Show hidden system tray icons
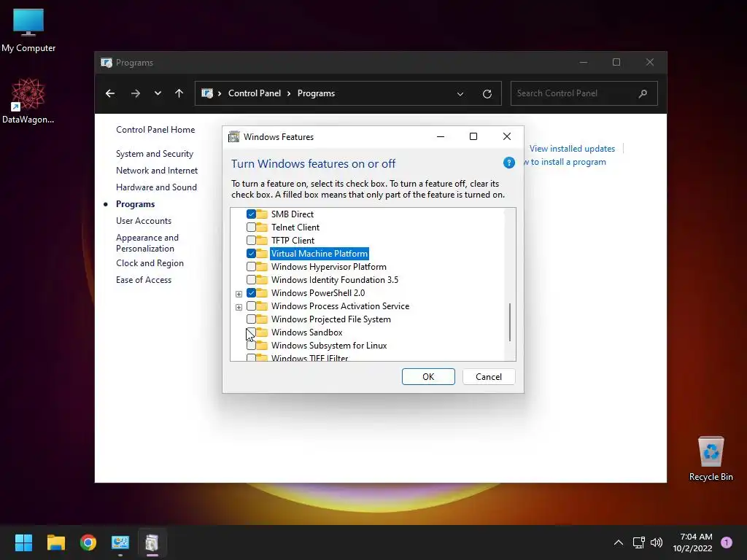Screen dimensions: 747x560 click(619, 542)
